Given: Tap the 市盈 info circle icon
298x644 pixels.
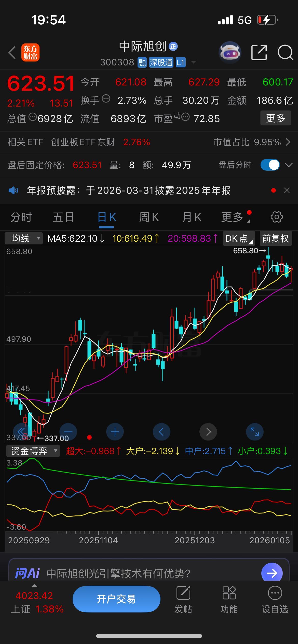Looking at the screenshot, I should click(x=185, y=117).
